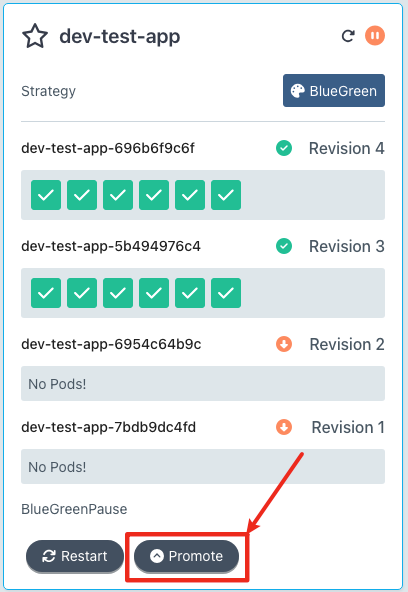Click Revision 3 green healthy status icon
Image resolution: width=408 pixels, height=592 pixels.
click(284, 246)
